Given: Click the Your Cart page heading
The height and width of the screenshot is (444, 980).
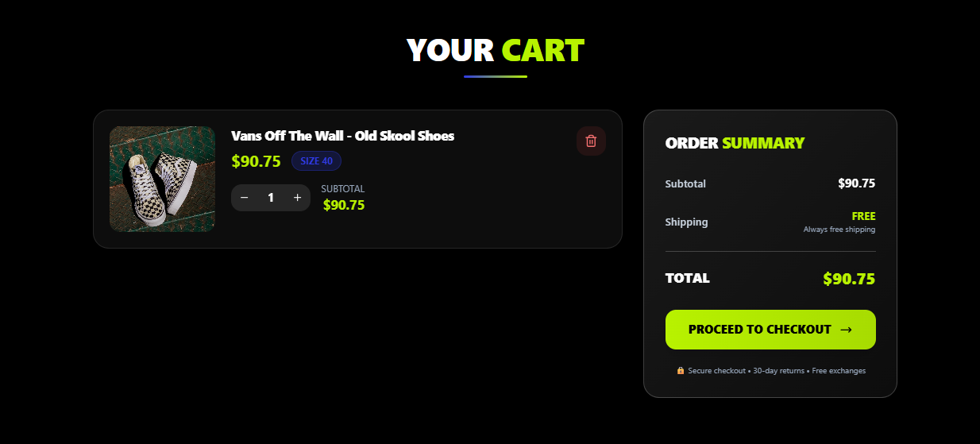Looking at the screenshot, I should tap(496, 50).
